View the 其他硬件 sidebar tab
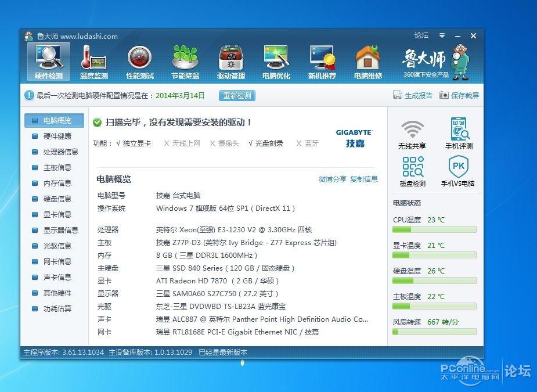 point(54,293)
